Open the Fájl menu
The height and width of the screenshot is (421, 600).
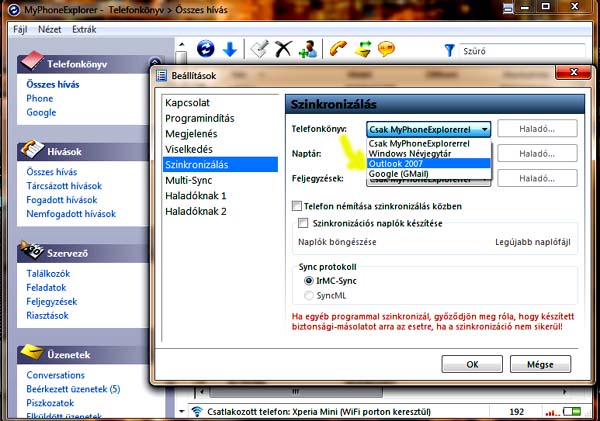tap(20, 29)
